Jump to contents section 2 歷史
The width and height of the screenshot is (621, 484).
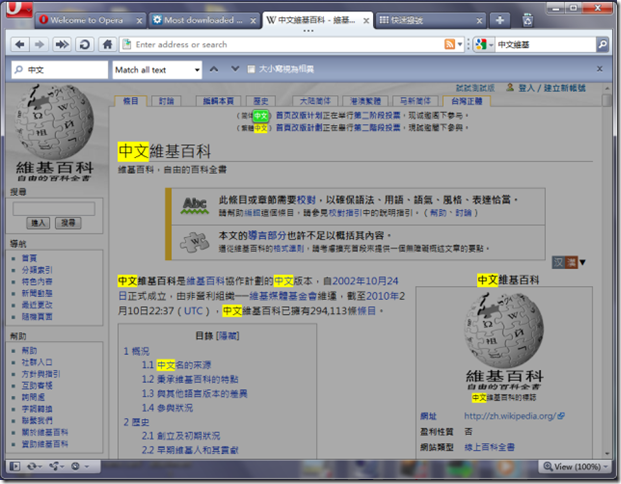[136, 422]
